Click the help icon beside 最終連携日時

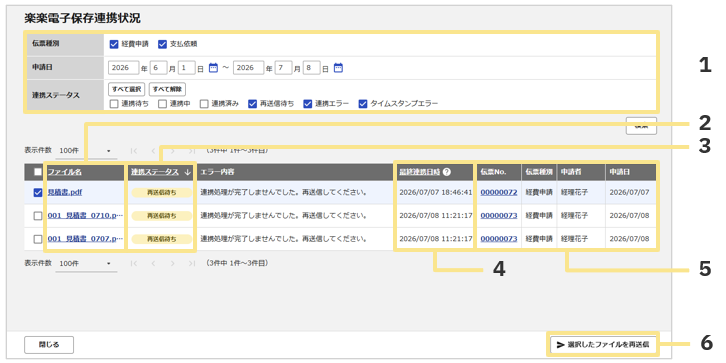pos(446,172)
